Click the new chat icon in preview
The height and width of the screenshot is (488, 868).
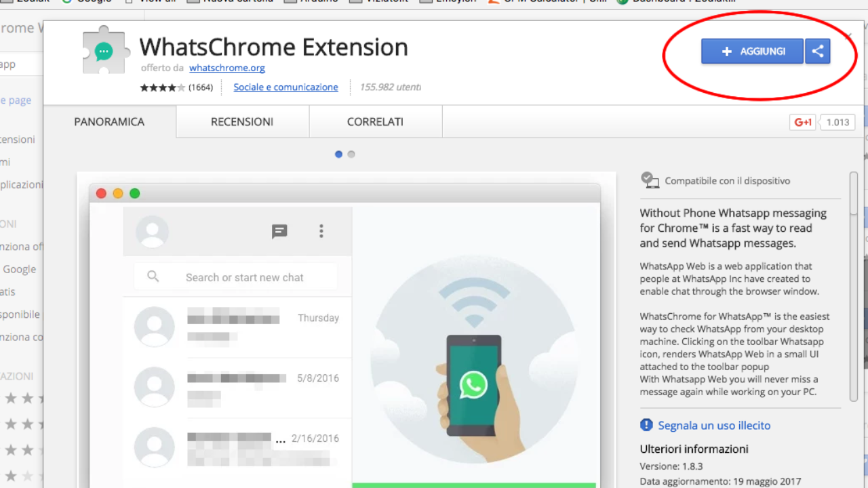pyautogui.click(x=279, y=232)
